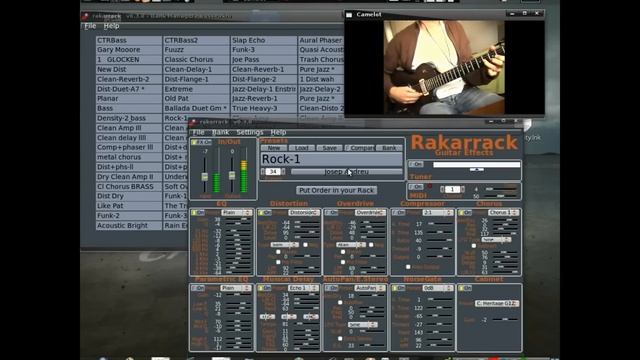
Task: Select the True Heavy-3 bank preset
Action: 264,109
